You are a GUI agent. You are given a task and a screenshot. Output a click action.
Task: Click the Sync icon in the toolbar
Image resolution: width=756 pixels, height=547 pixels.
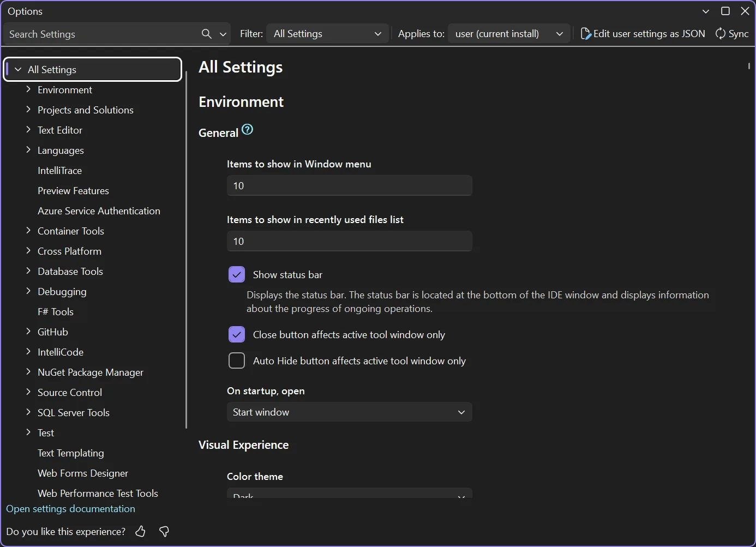pyautogui.click(x=721, y=33)
